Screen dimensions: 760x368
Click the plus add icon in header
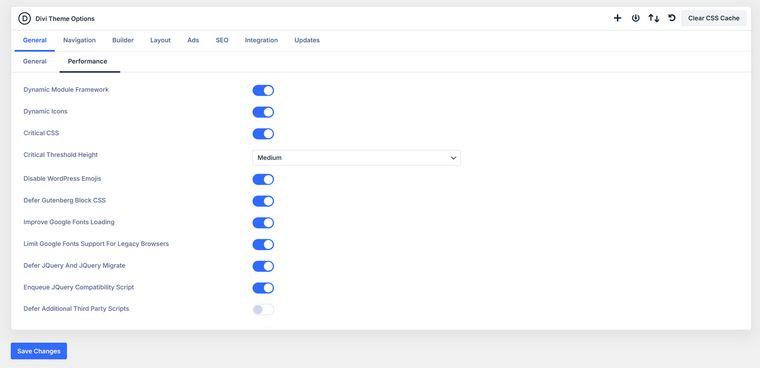[618, 18]
